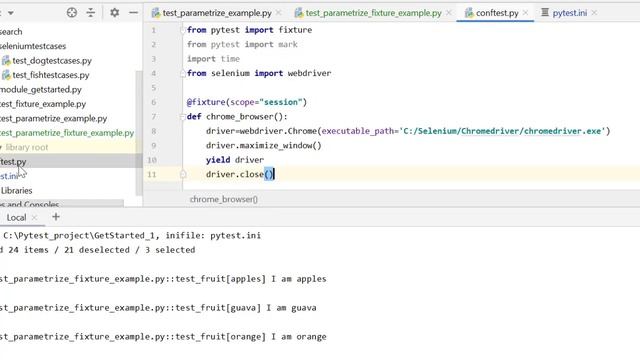Click test_fruit[apples] terminal output line

click(x=163, y=279)
